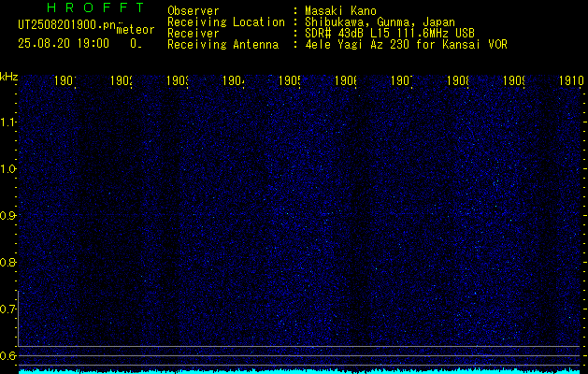
Task: Select 'SDR# 43dB L15 111.6MHz USB' text
Action: click(390, 34)
